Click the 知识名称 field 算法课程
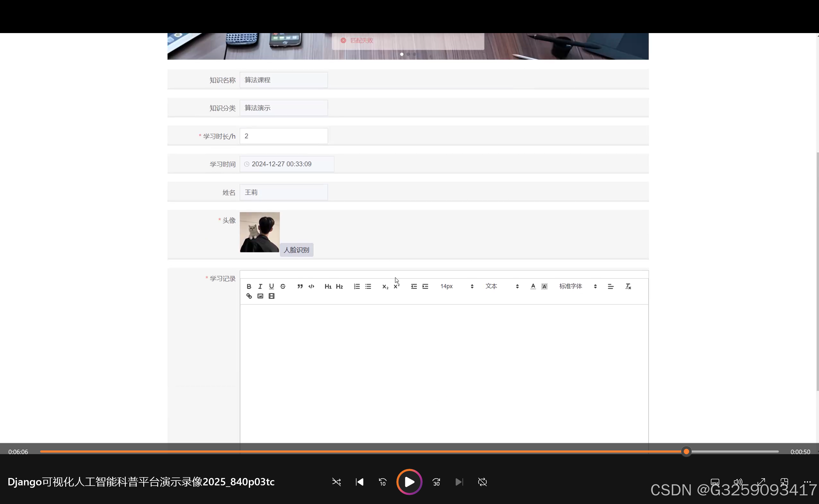The image size is (819, 504). (284, 80)
